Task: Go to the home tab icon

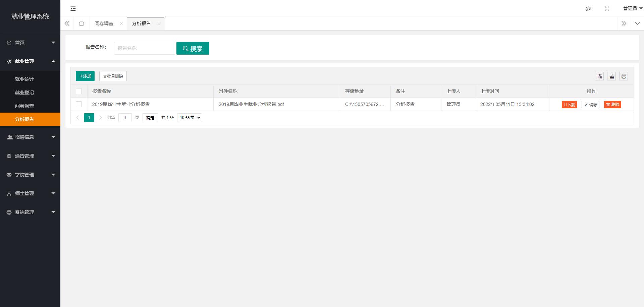Action: (x=82, y=23)
